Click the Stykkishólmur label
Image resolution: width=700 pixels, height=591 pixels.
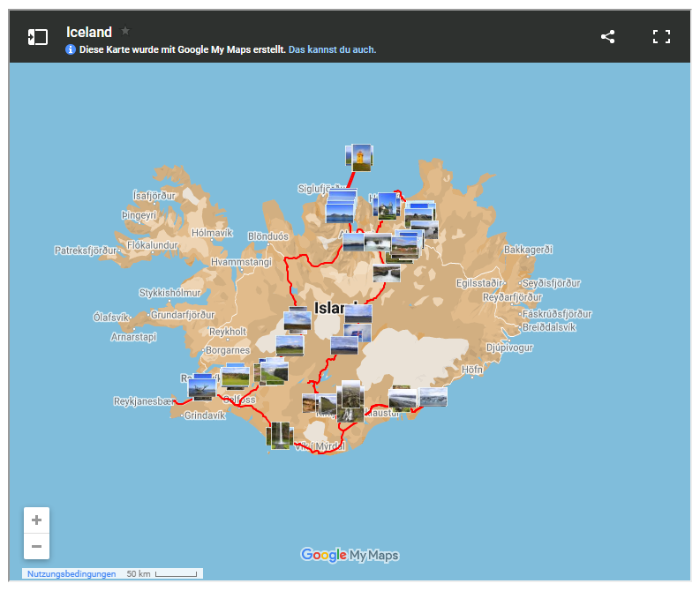169,293
